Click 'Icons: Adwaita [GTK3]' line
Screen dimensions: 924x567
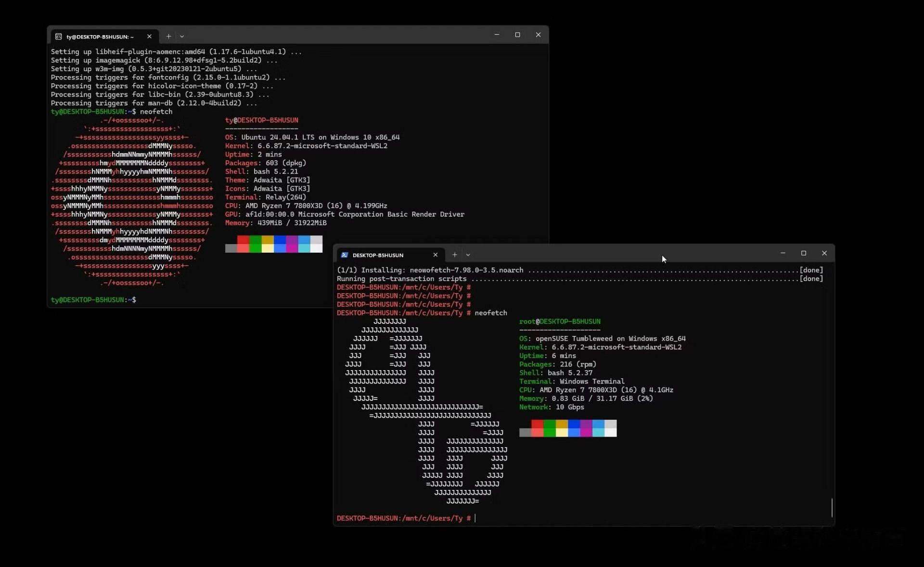268,189
